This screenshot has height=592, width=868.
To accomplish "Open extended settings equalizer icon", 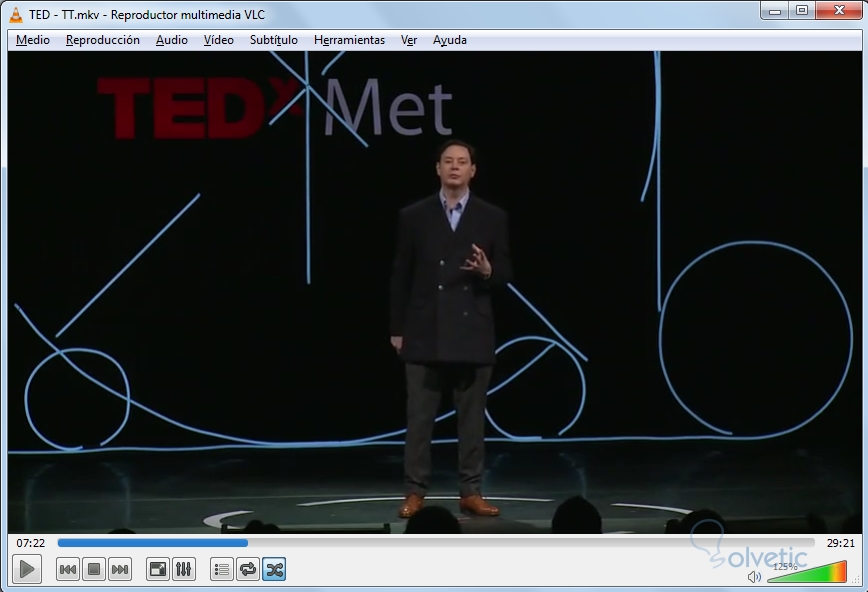I will (184, 569).
